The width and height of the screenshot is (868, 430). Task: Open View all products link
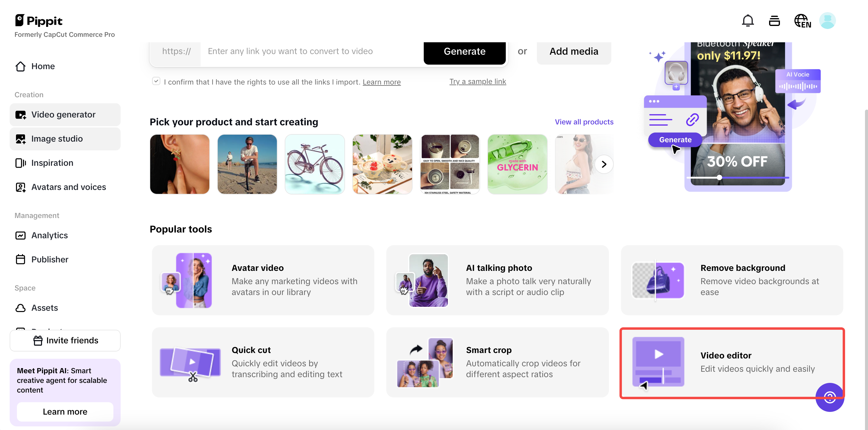pos(584,122)
